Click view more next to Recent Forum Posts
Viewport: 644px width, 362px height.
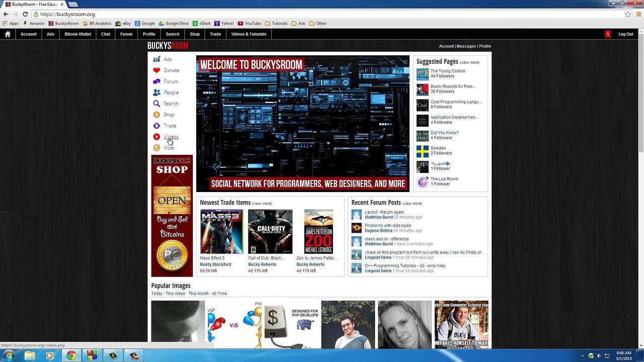click(x=412, y=204)
